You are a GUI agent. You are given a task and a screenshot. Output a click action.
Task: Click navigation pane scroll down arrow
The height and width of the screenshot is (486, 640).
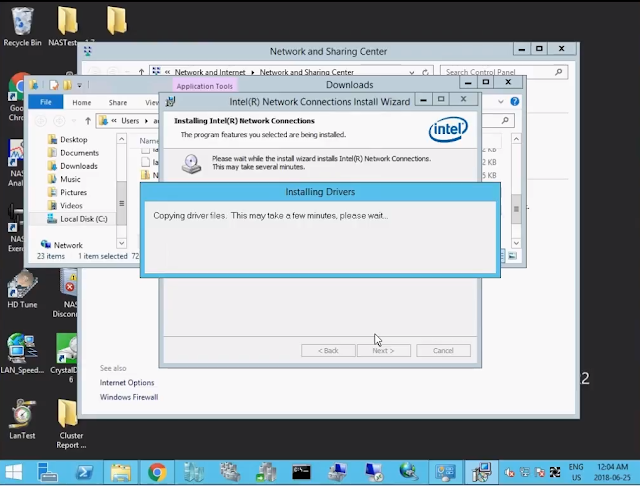pos(122,243)
